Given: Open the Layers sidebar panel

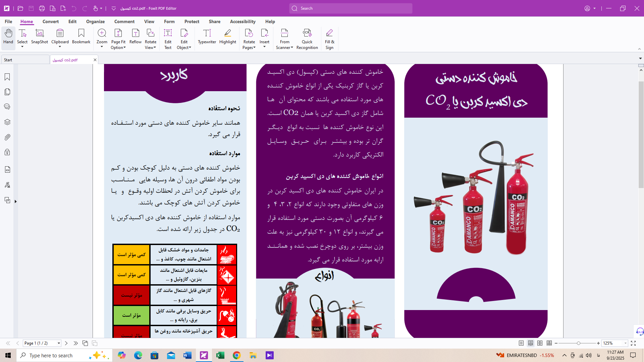Looking at the screenshot, I should (7, 122).
